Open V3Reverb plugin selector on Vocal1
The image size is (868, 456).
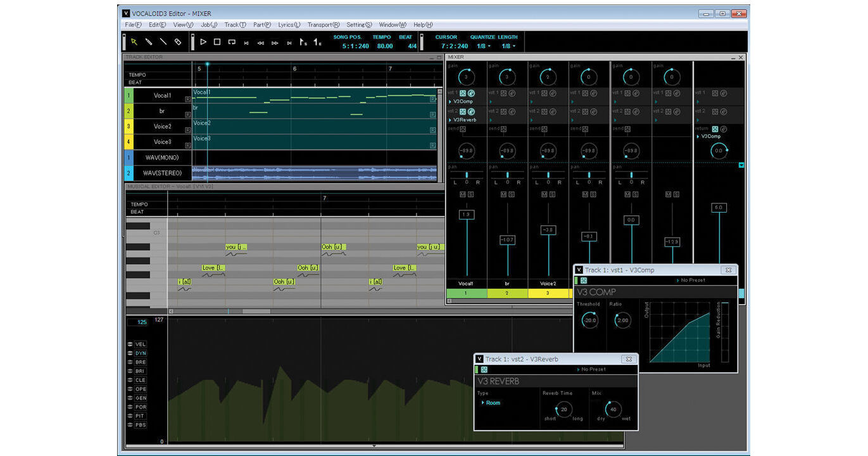click(x=463, y=120)
